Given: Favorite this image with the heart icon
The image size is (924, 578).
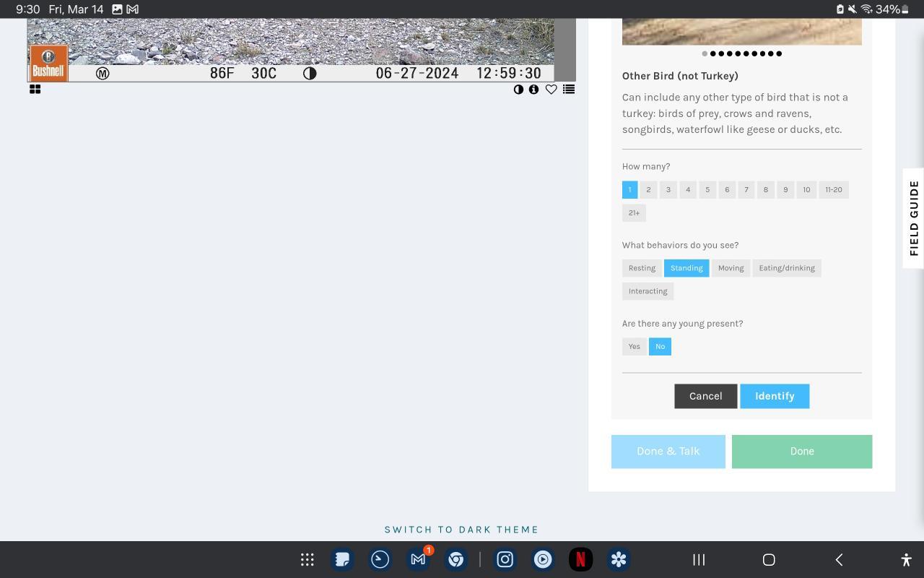Looking at the screenshot, I should 551,90.
